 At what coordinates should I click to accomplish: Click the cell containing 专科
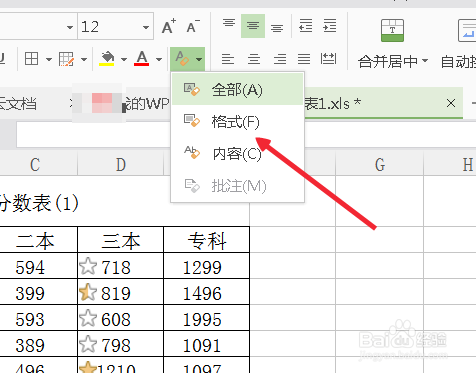207,240
